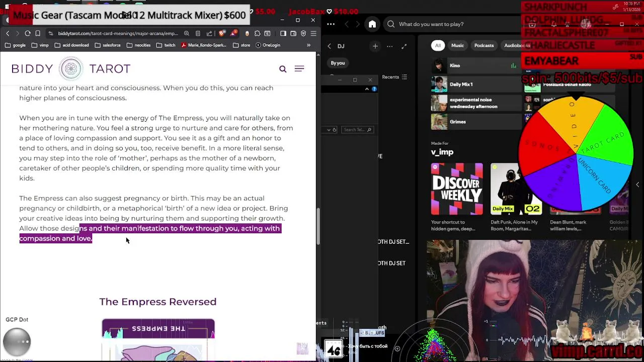Share this page from the address bar
Screen dimensions: 644x362
(209, 33)
